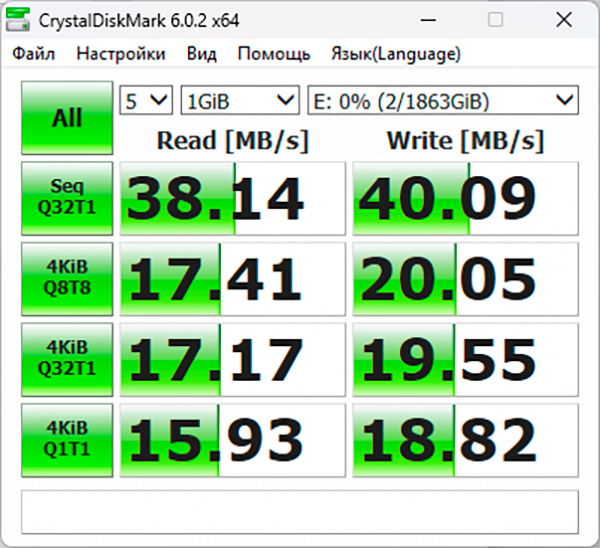
Task: Click the Seq write result 40.09
Action: pyautogui.click(x=466, y=198)
